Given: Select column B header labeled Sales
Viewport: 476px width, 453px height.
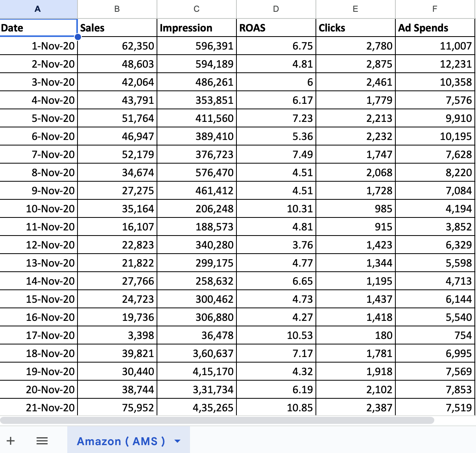Looking at the screenshot, I should coord(117,9).
